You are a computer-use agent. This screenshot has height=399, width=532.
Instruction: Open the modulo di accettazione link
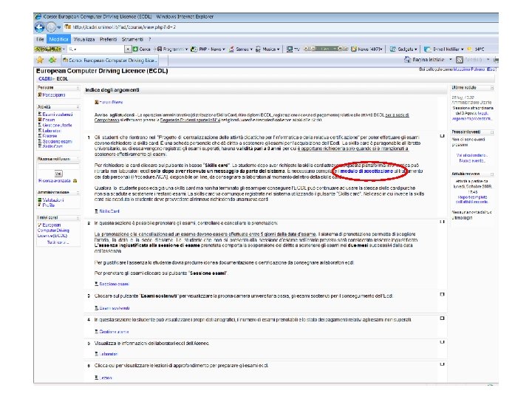click(366, 171)
